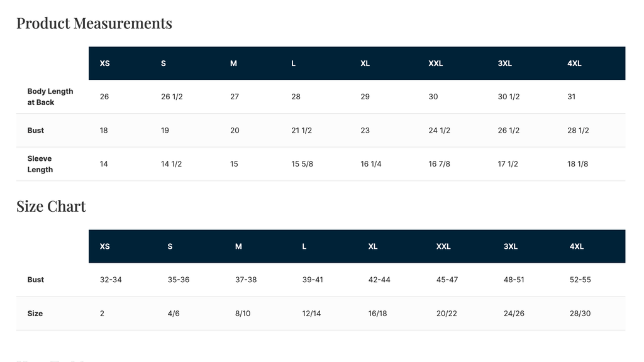Select the XXL header in Size Chart table
The width and height of the screenshot is (644, 362).
pyautogui.click(x=443, y=246)
